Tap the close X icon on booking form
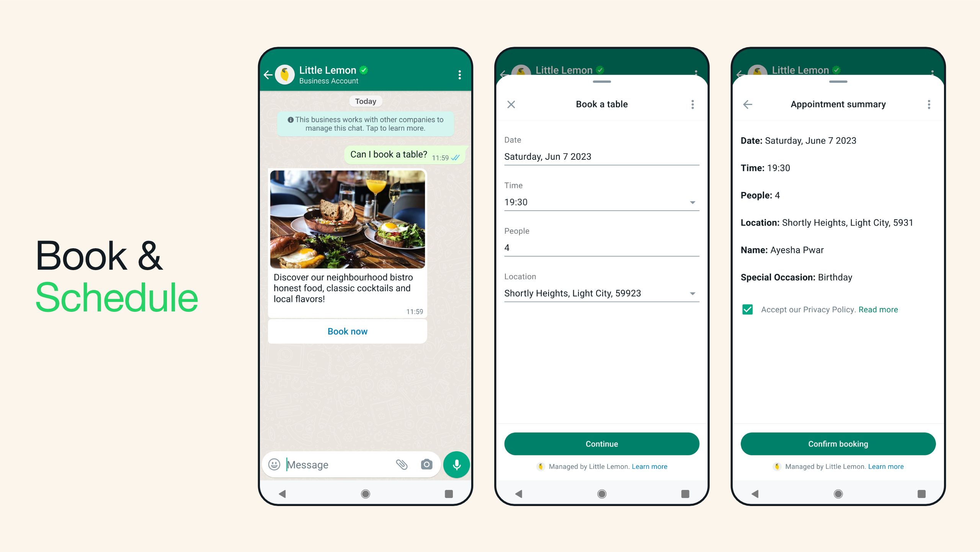Viewport: 980px width, 552px height. point(511,104)
